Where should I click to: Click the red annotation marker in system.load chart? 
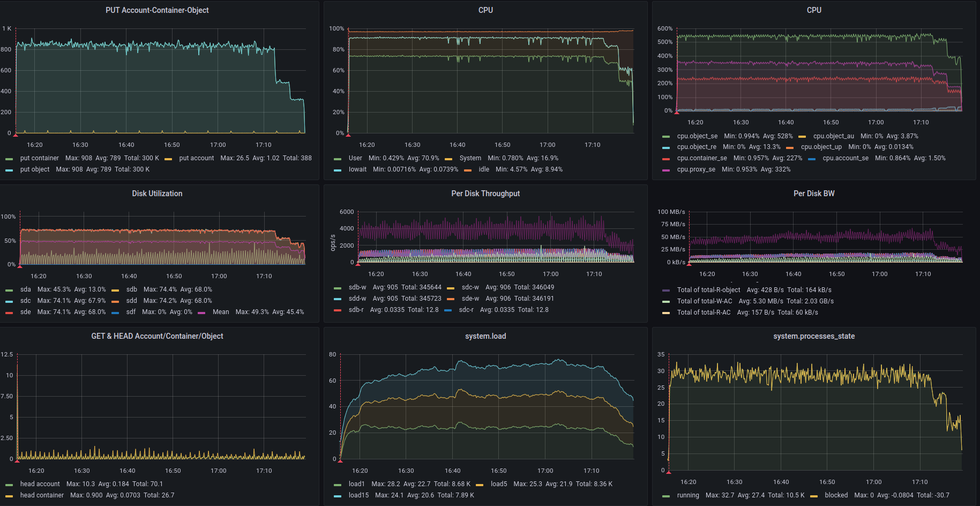[x=341, y=460]
